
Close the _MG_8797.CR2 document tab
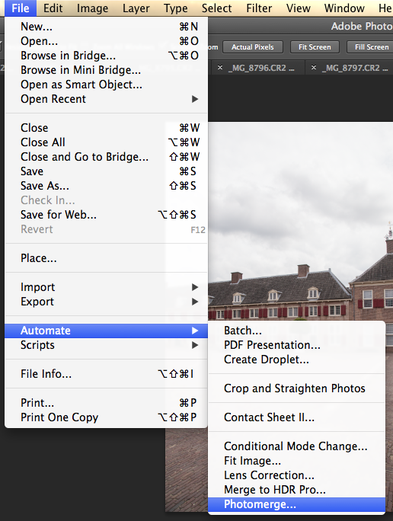click(313, 68)
